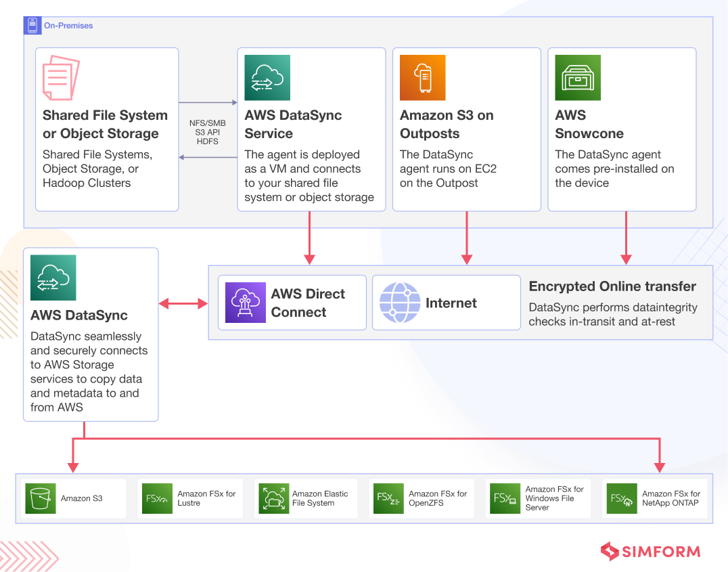Click the AWS DataSync Service heading
This screenshot has height=572, width=728.
point(293,124)
